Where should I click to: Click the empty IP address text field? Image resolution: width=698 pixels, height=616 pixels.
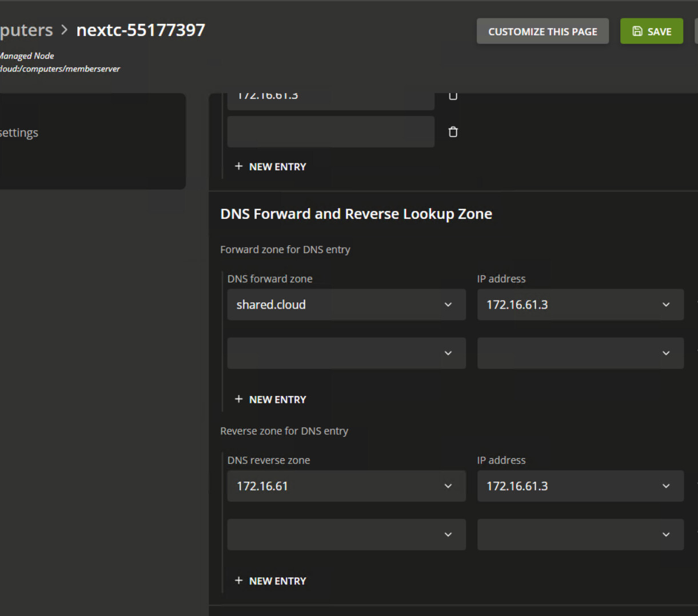click(x=330, y=132)
